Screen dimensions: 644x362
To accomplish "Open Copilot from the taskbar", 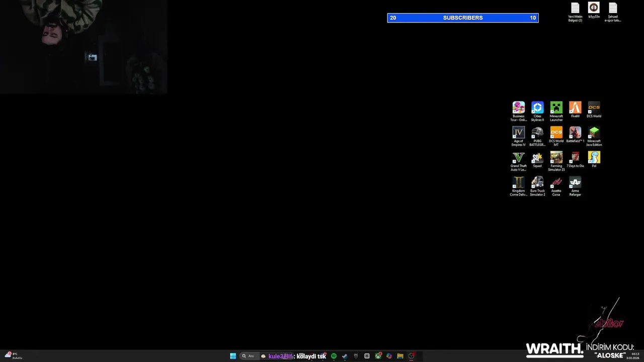I will point(389,356).
